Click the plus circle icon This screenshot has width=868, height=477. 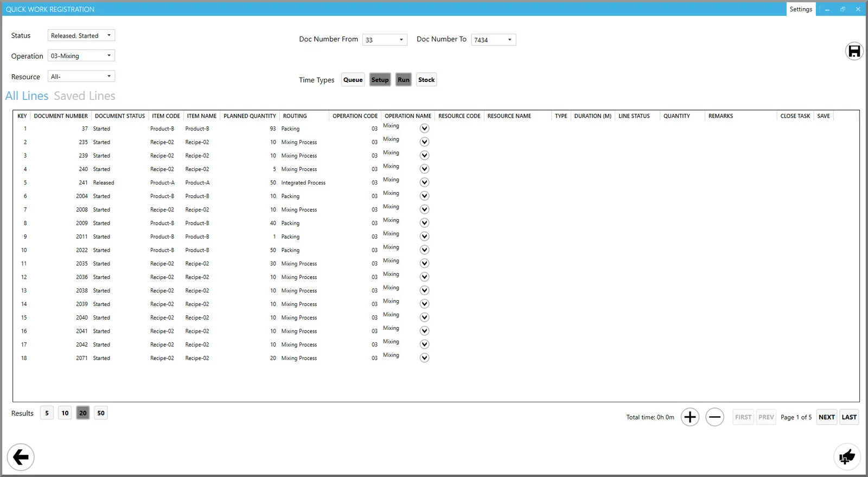[690, 417]
